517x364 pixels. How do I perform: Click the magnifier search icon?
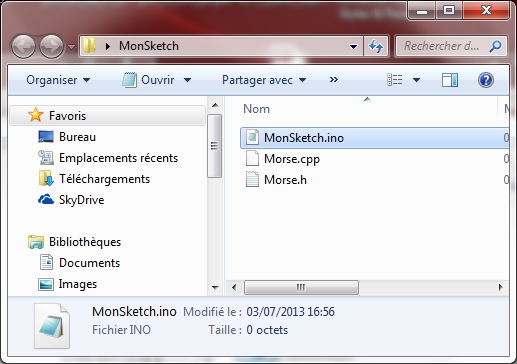496,46
